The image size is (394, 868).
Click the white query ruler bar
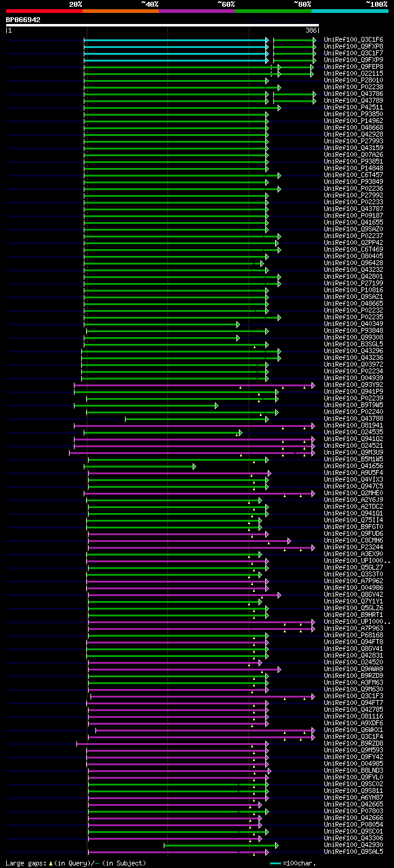coord(163,25)
